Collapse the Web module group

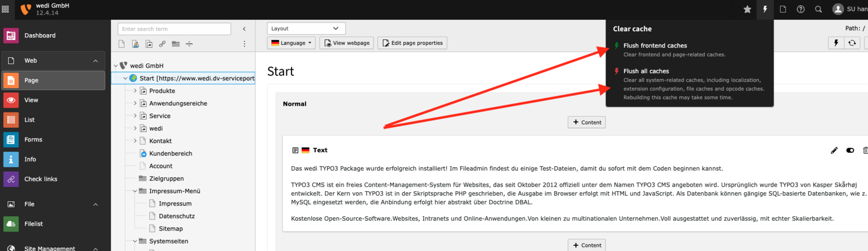pyautogui.click(x=95, y=61)
